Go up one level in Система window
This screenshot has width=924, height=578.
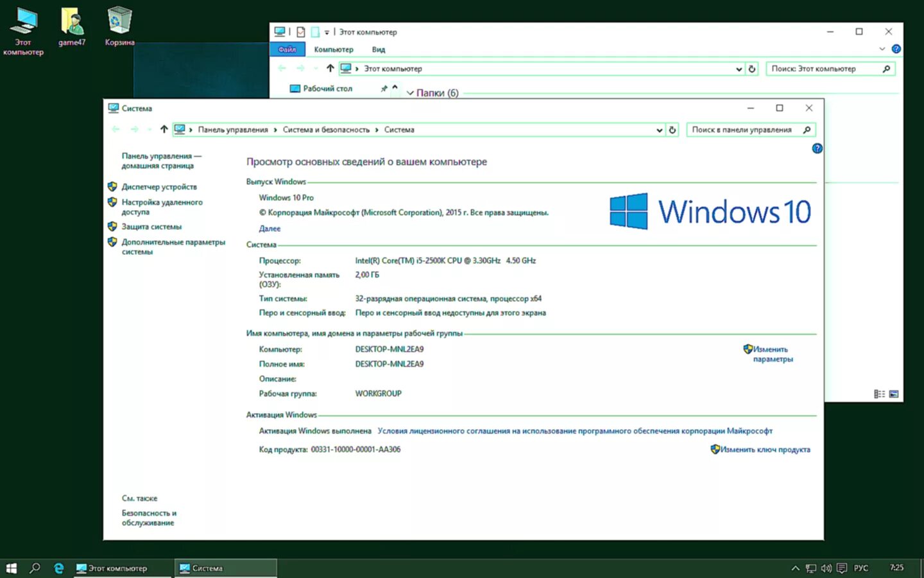tap(164, 130)
